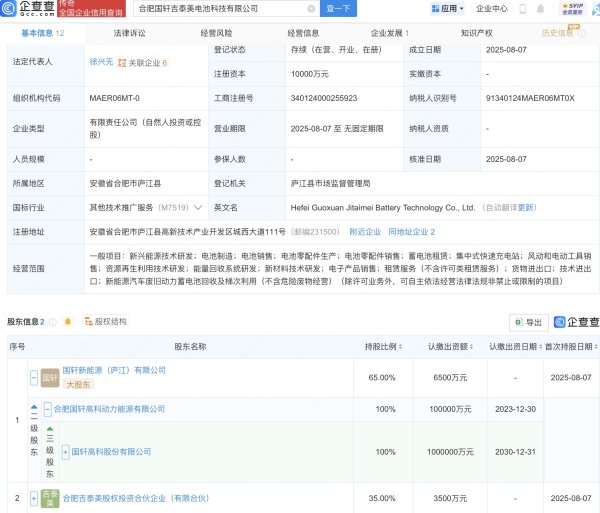Open 附近企业 nearby companies
The height and width of the screenshot is (513, 600).
(365, 232)
